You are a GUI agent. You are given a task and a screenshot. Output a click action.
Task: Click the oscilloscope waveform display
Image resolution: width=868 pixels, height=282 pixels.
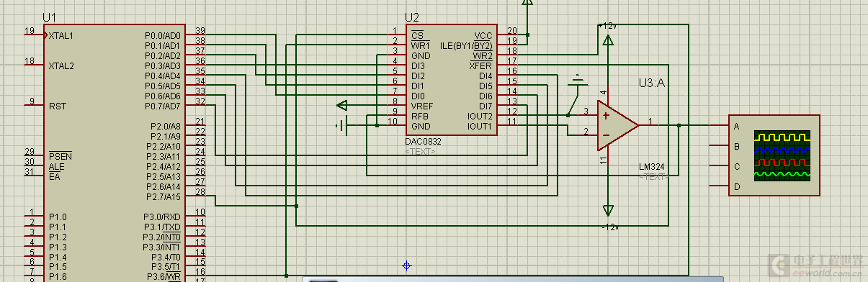(x=782, y=154)
